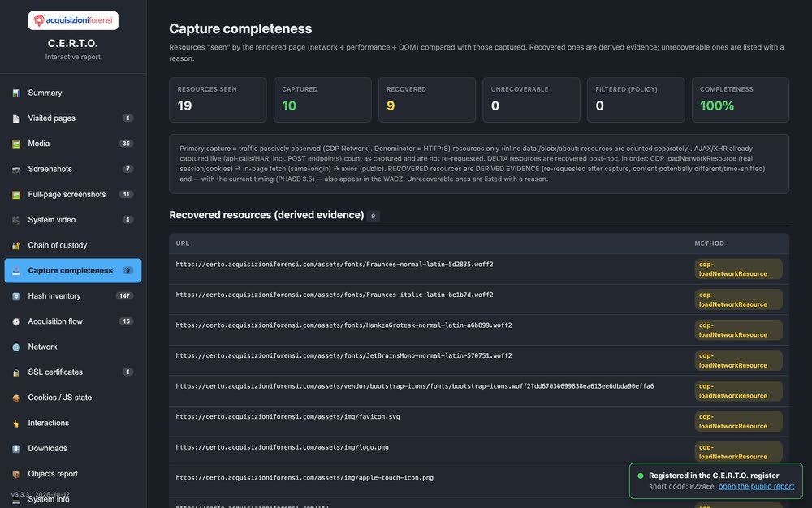812x508 pixels.
Task: Click the Recovered card showing 9
Action: 427,100
